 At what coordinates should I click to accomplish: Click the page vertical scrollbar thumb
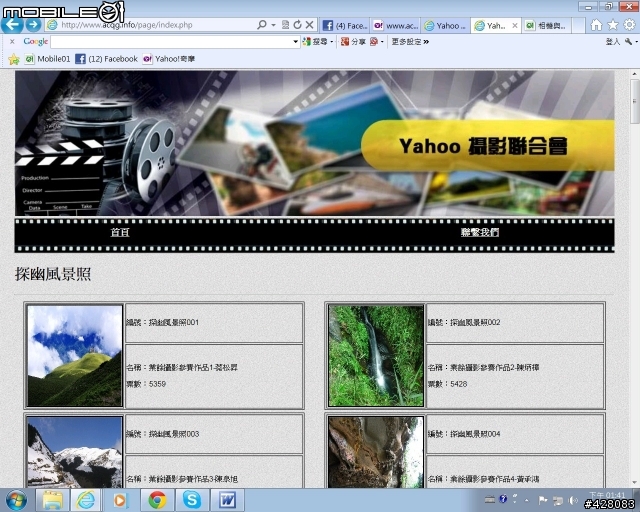click(634, 101)
